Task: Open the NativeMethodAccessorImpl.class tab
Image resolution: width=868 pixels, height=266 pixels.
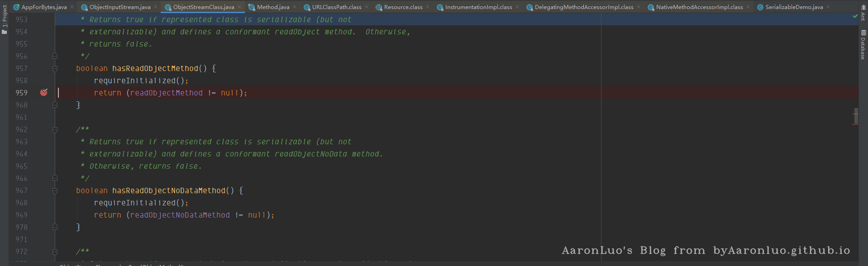Action: click(699, 7)
